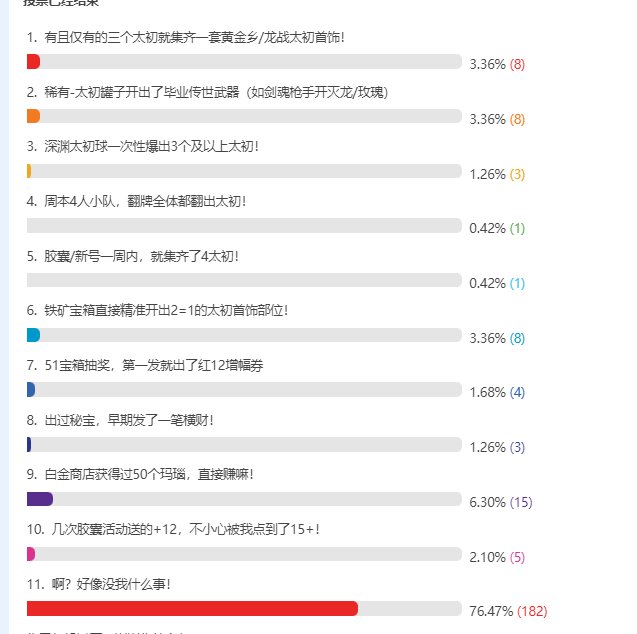Image resolution: width=637 pixels, height=634 pixels.
Task: Click the pink bar for option 10
Action: pyautogui.click(x=31, y=554)
